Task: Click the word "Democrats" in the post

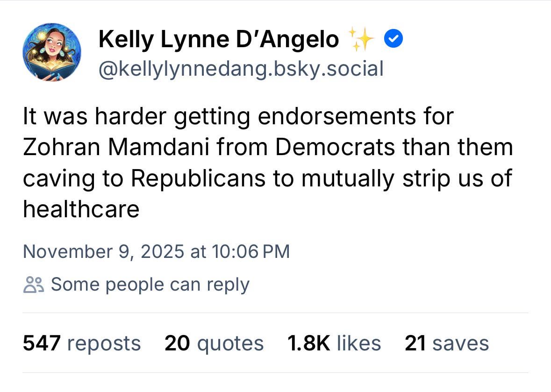Action: click(335, 147)
